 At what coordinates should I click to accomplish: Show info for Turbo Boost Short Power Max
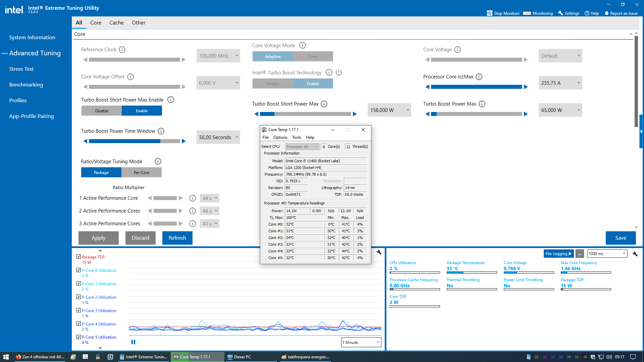click(324, 104)
